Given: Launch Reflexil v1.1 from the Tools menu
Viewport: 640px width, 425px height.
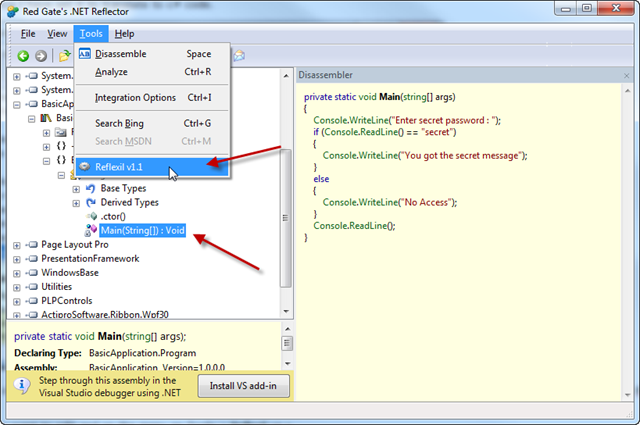Looking at the screenshot, I should (152, 167).
